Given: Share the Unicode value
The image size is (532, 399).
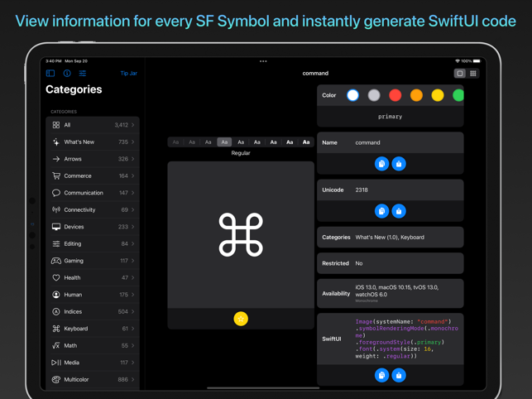Looking at the screenshot, I should tap(399, 211).
